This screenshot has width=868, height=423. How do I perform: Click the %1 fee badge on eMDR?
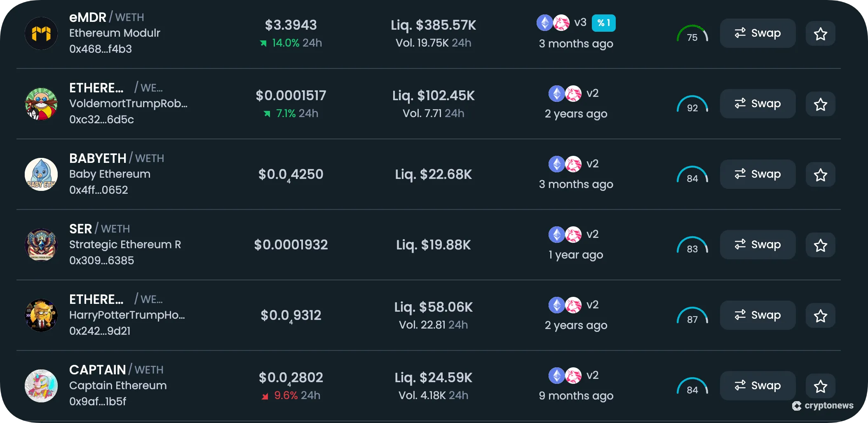(604, 23)
